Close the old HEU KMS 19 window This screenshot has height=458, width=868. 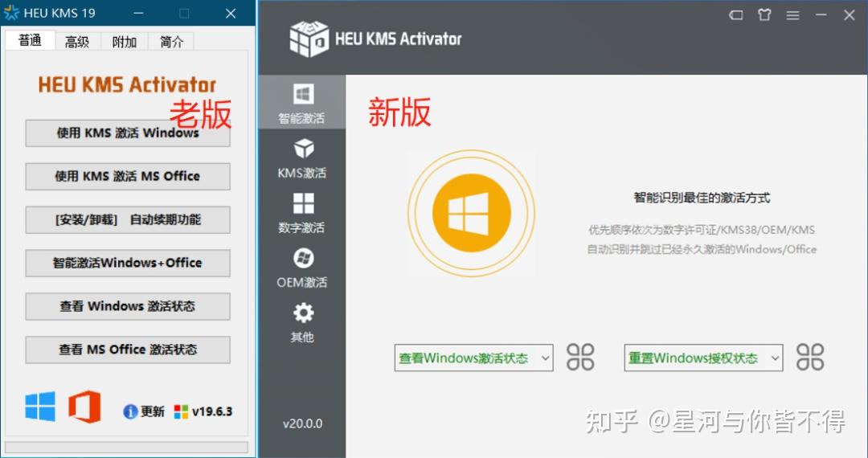pyautogui.click(x=231, y=14)
